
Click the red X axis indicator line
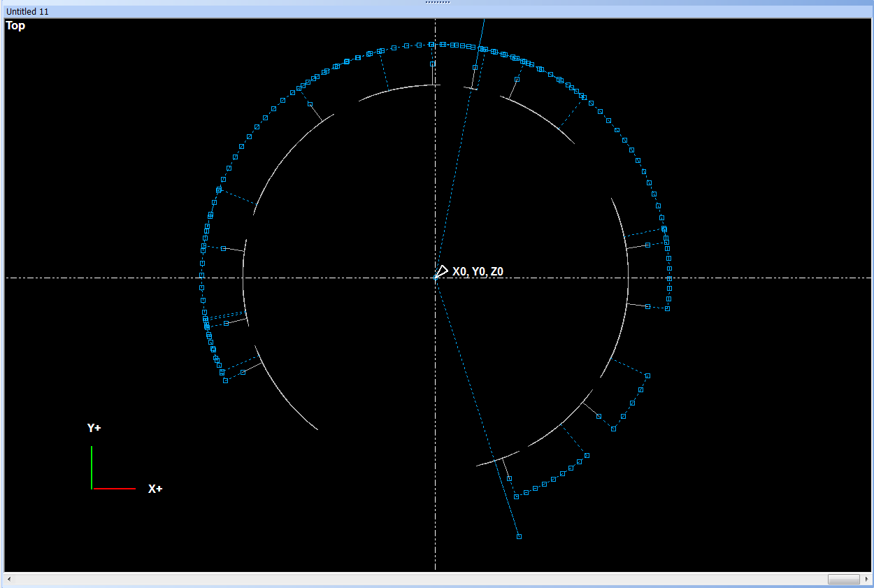[x=114, y=488]
